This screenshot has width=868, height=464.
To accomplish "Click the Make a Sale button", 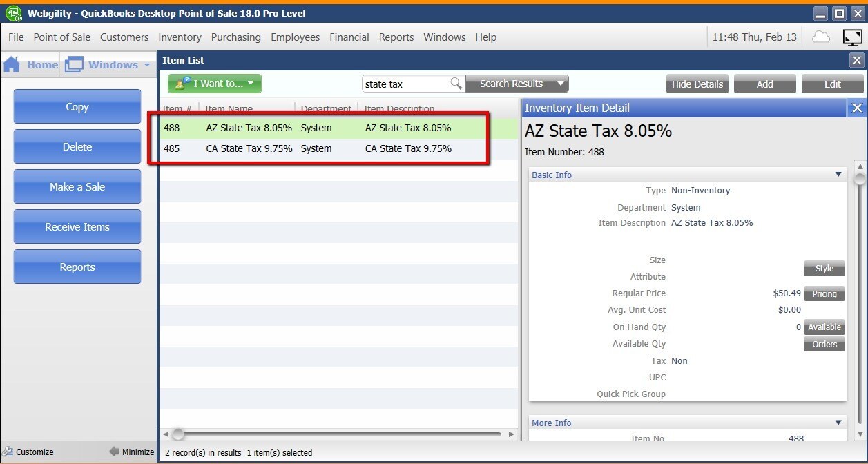I will [77, 187].
